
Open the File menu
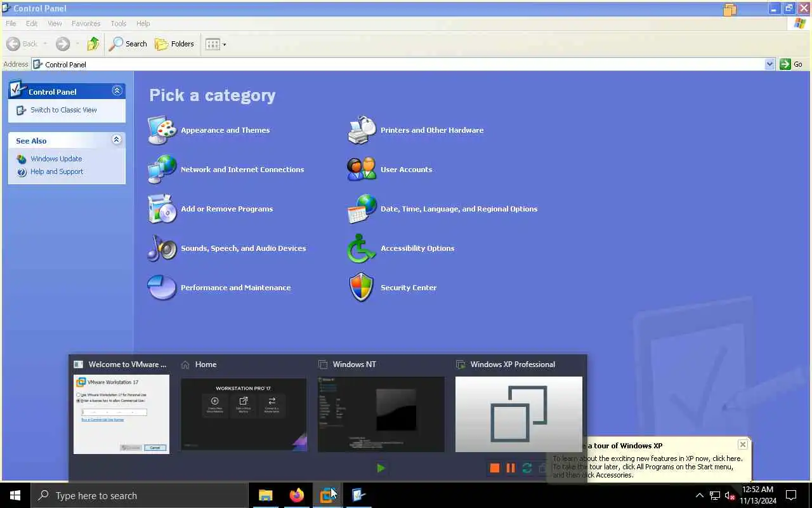coord(11,23)
